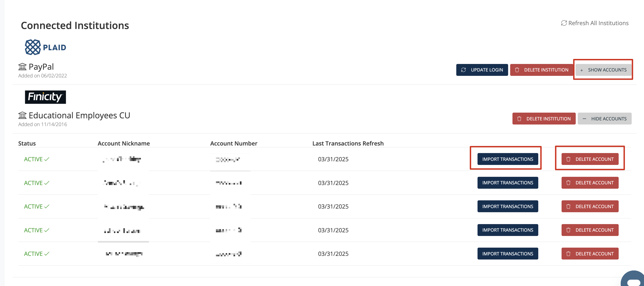Click the Finicity logo
The height and width of the screenshot is (286, 644).
[45, 97]
